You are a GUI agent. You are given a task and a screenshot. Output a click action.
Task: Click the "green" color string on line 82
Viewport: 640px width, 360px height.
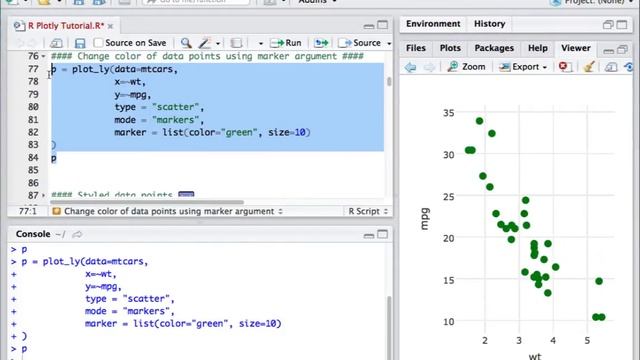tap(240, 133)
